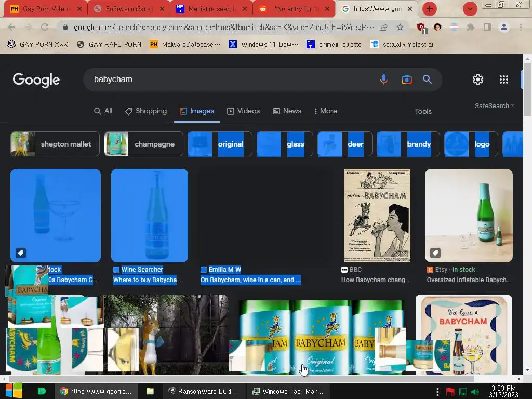The height and width of the screenshot is (399, 532).
Task: Open the uBlock shield extension icon
Action: [x=421, y=28]
